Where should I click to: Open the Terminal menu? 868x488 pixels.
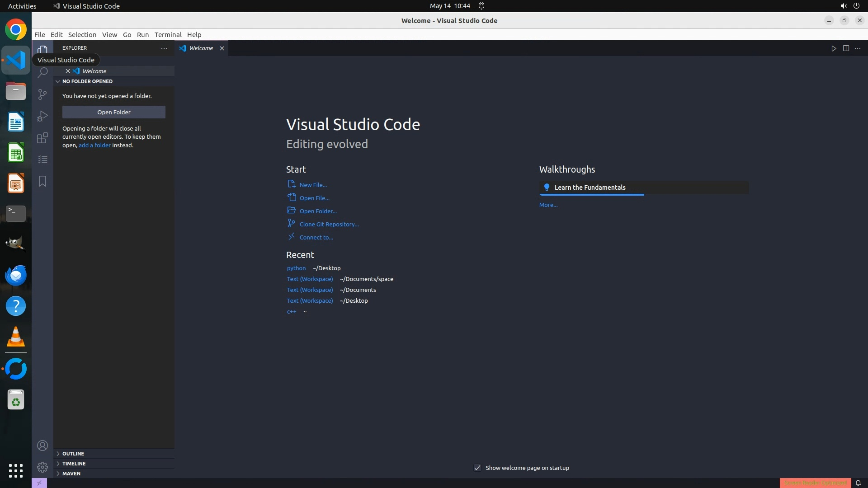168,35
